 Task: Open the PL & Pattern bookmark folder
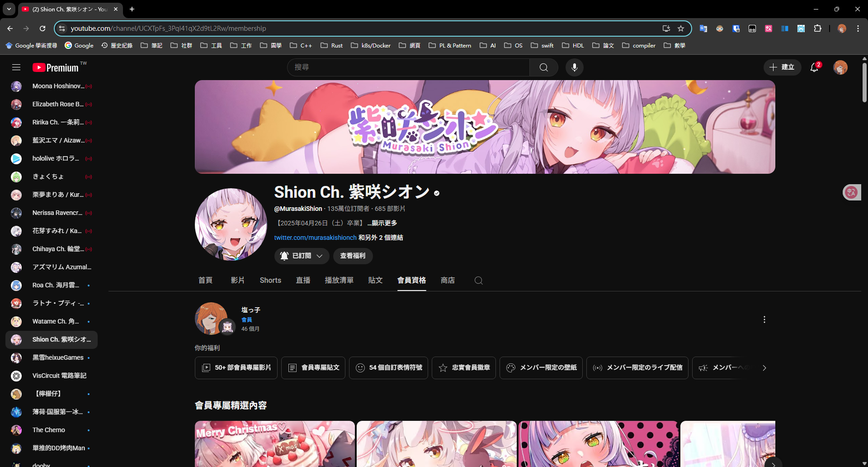pos(450,46)
